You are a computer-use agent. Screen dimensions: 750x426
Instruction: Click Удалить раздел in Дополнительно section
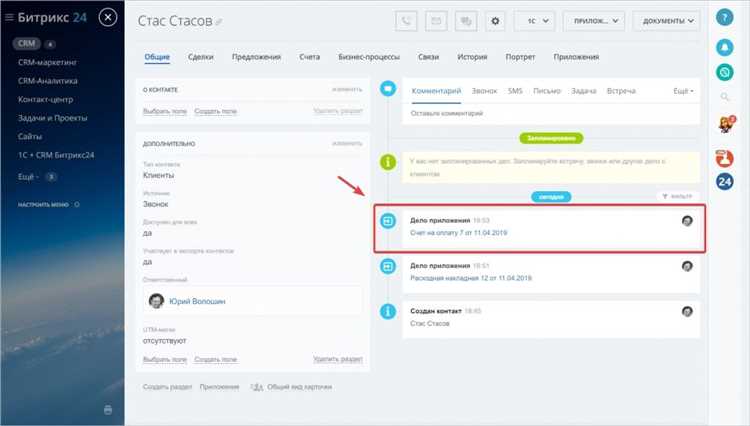338,359
